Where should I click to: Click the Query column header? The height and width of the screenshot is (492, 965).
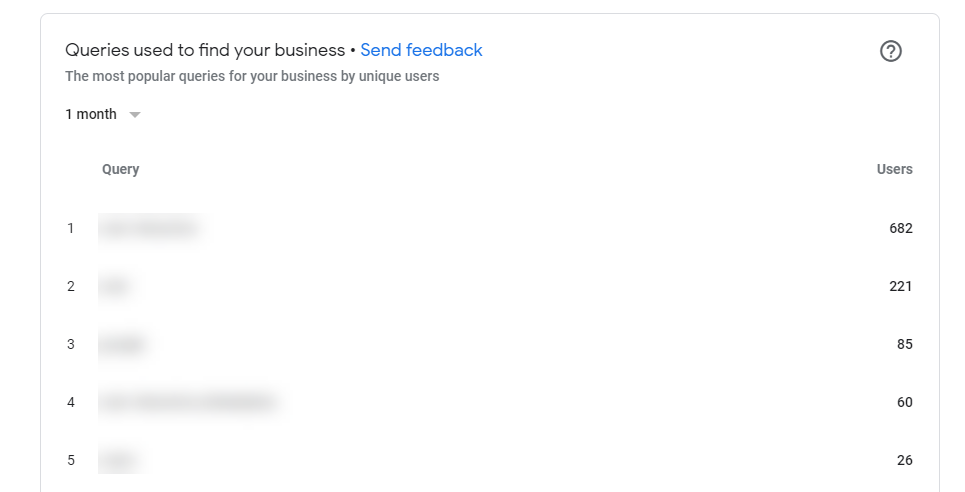coord(121,169)
